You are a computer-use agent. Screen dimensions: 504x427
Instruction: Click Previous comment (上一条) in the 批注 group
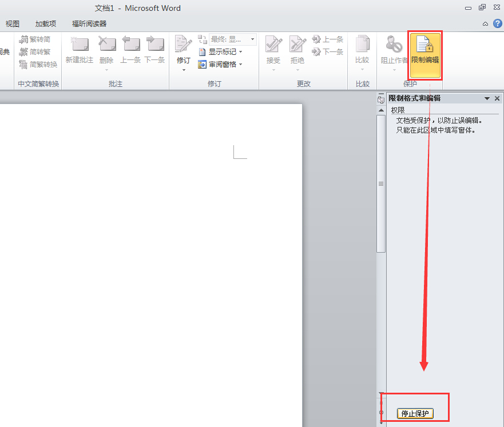click(130, 45)
